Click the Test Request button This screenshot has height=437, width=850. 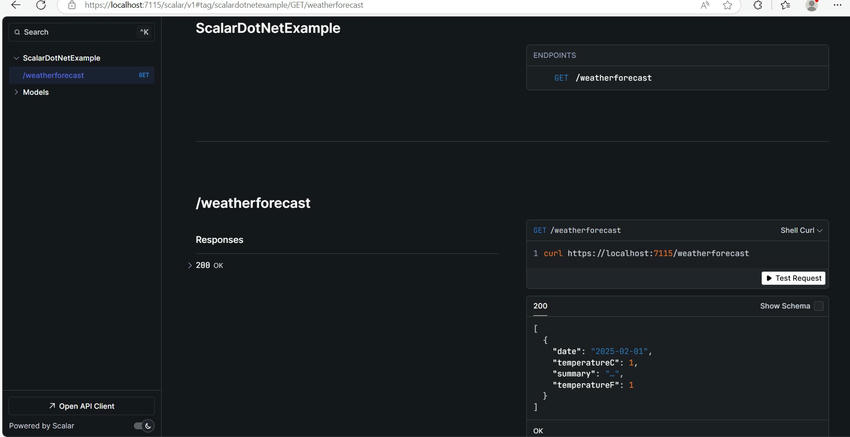[793, 278]
